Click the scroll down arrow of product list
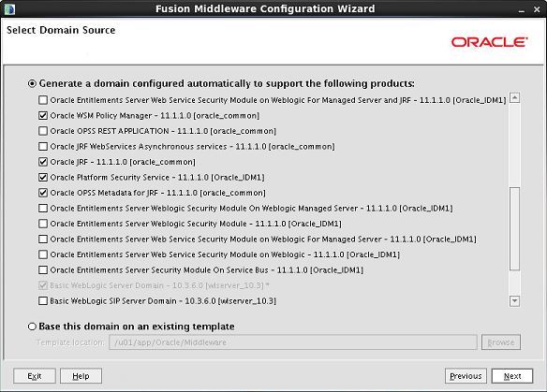The height and width of the screenshot is (392, 547). tap(514, 301)
